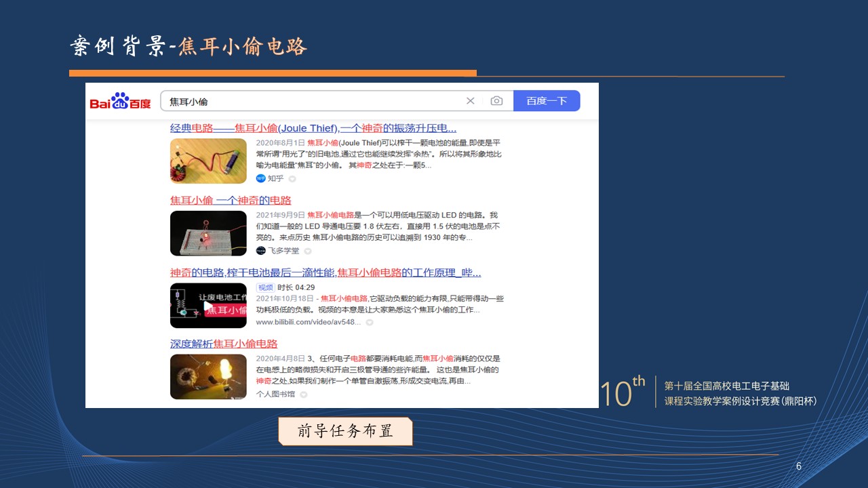Image resolution: width=868 pixels, height=488 pixels.
Task: Open camera image search
Action: pos(496,101)
